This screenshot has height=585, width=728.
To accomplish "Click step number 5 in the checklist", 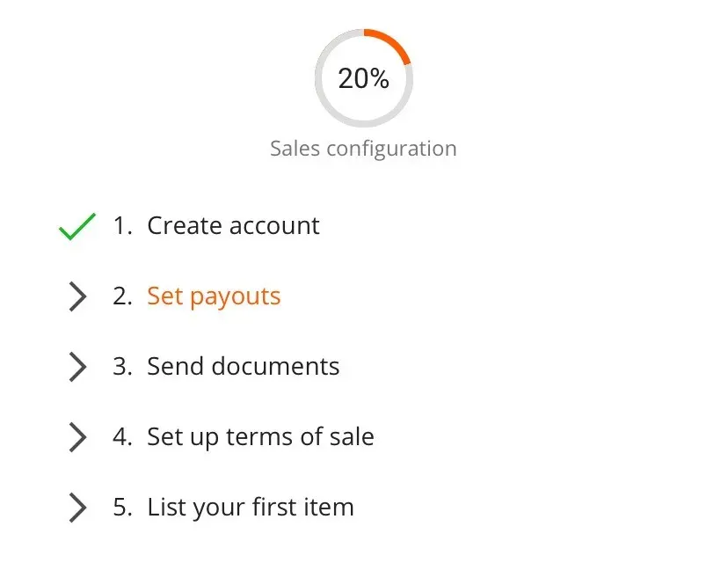I will click(x=122, y=508).
